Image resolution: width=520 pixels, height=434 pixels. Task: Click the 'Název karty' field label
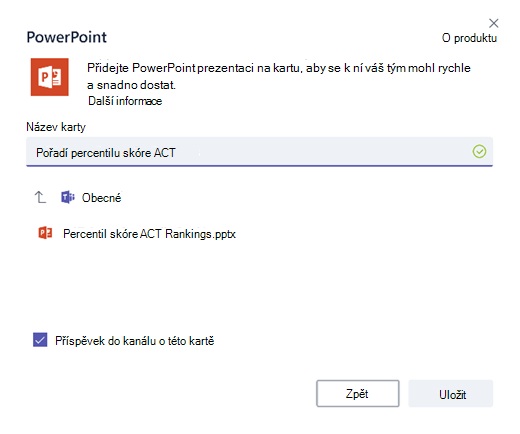(56, 127)
